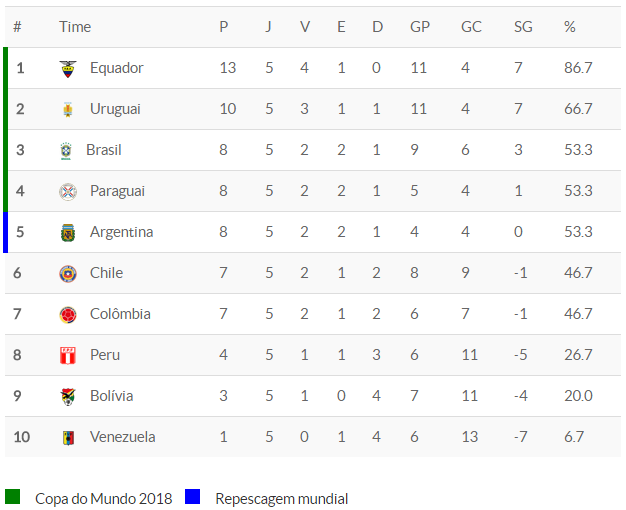Click the Paraguai team crest icon
Image resolution: width=626 pixels, height=510 pixels.
[67, 191]
